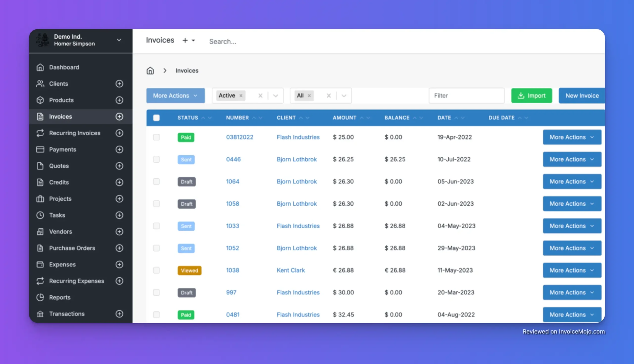The height and width of the screenshot is (364, 634).
Task: Click the green Import button
Action: pyautogui.click(x=531, y=96)
